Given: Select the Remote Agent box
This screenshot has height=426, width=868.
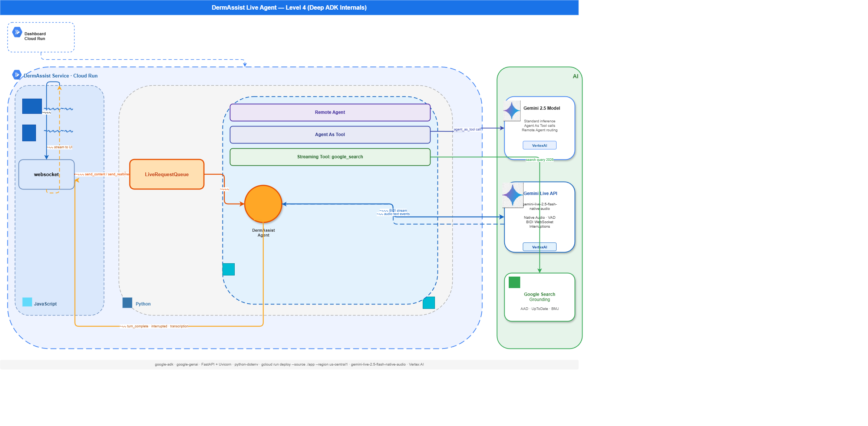Looking at the screenshot, I should coord(330,112).
